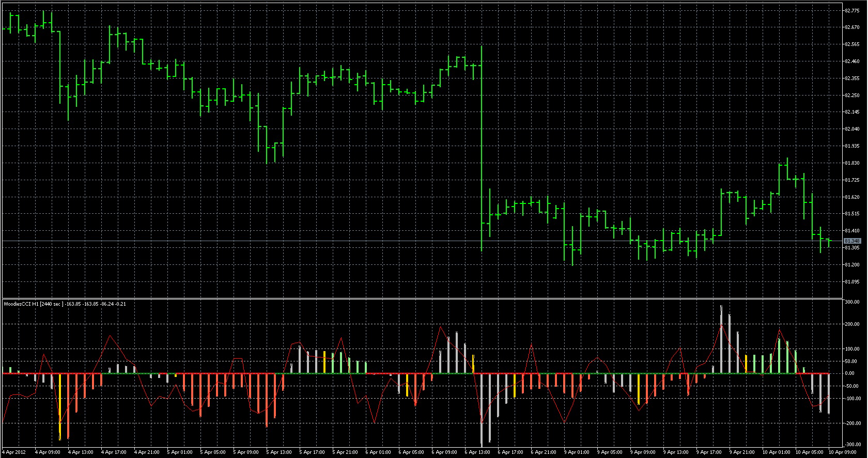Click the 81.200 price scale label
Viewport: 868px width, 458px height.
click(852, 265)
